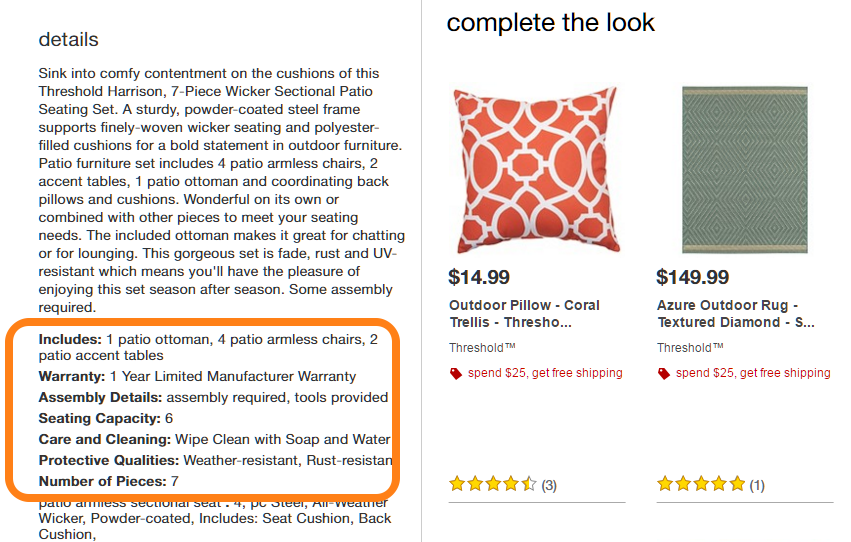Click the five-star rating of the Azure Rug
851x542 pixels.
701,484
